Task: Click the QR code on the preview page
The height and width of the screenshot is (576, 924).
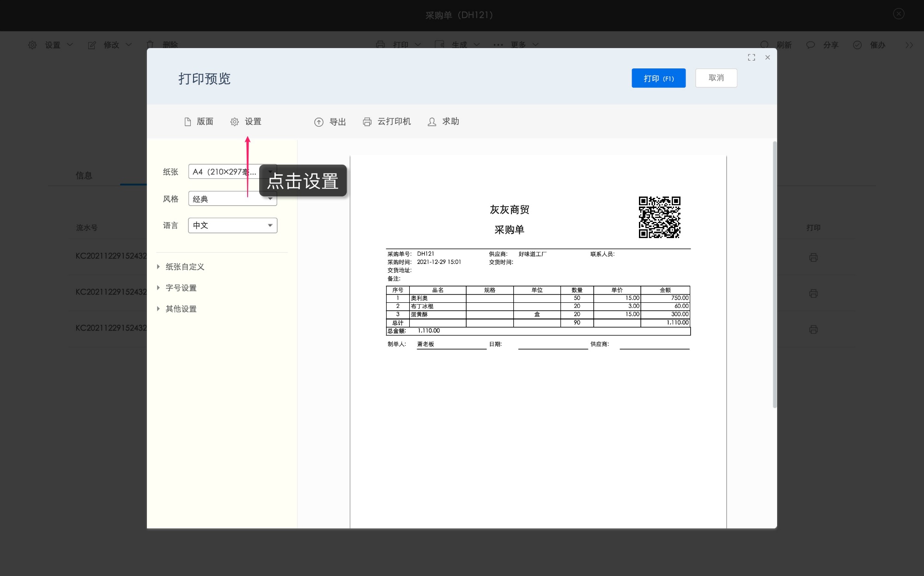Action: [659, 217]
